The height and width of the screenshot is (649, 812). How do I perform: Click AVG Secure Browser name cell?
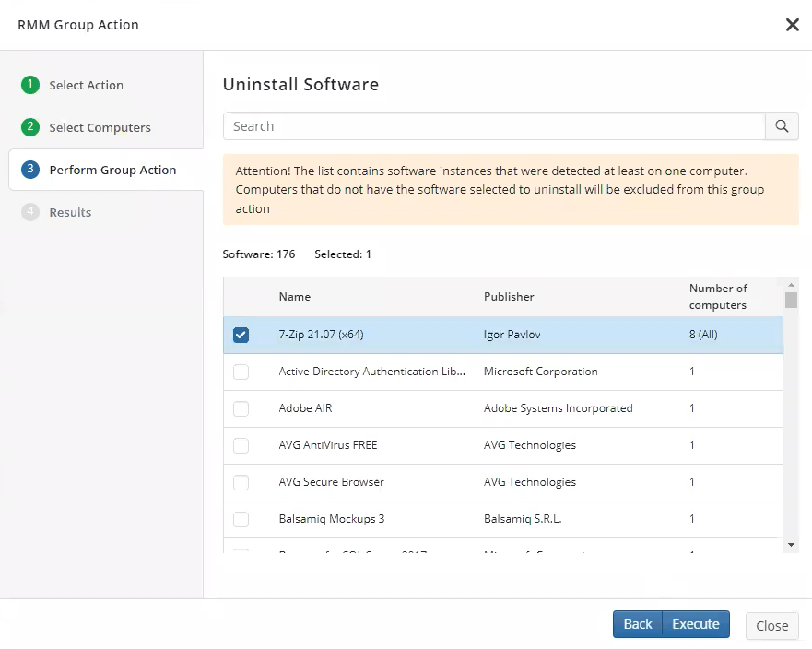pyautogui.click(x=332, y=482)
